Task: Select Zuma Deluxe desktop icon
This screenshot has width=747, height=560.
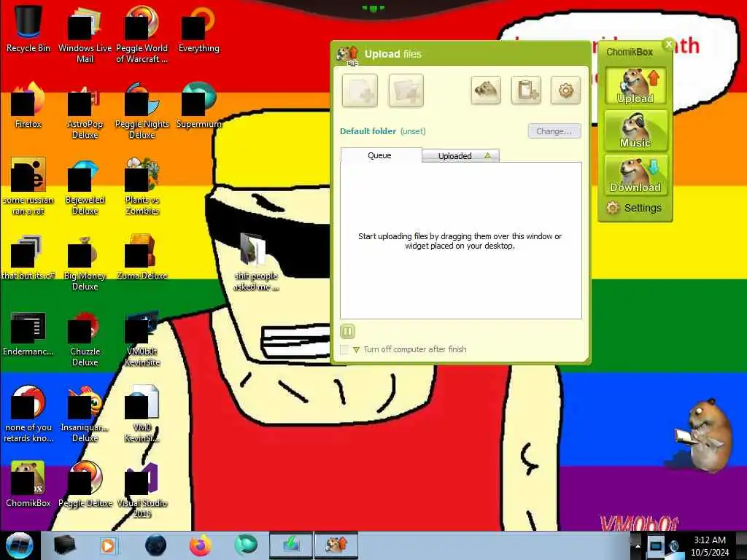Action: (x=142, y=257)
